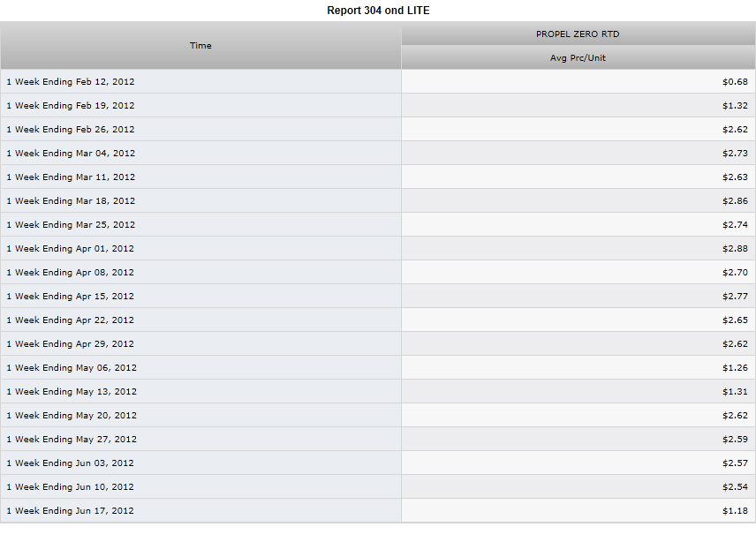Image resolution: width=756 pixels, height=557 pixels.
Task: Click the Report 304 ond LITE title
Action: 378,11
